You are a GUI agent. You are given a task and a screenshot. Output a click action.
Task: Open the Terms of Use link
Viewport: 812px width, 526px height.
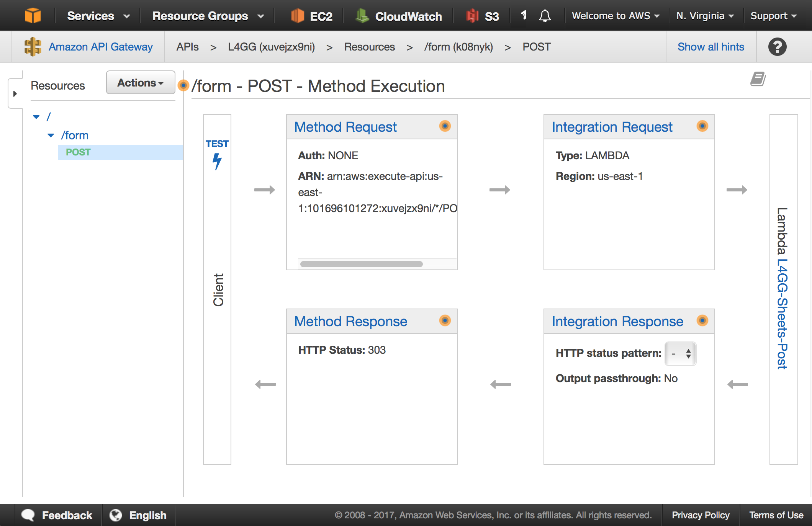[776, 515]
